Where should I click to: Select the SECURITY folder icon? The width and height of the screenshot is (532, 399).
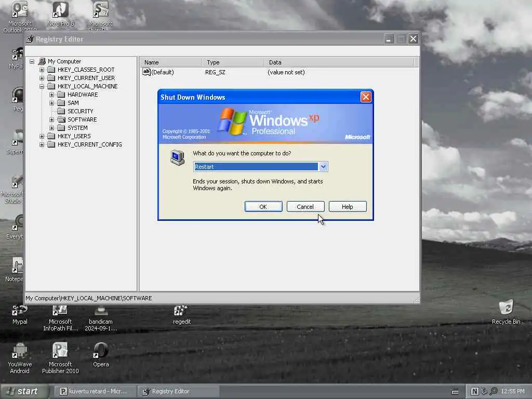(61, 111)
